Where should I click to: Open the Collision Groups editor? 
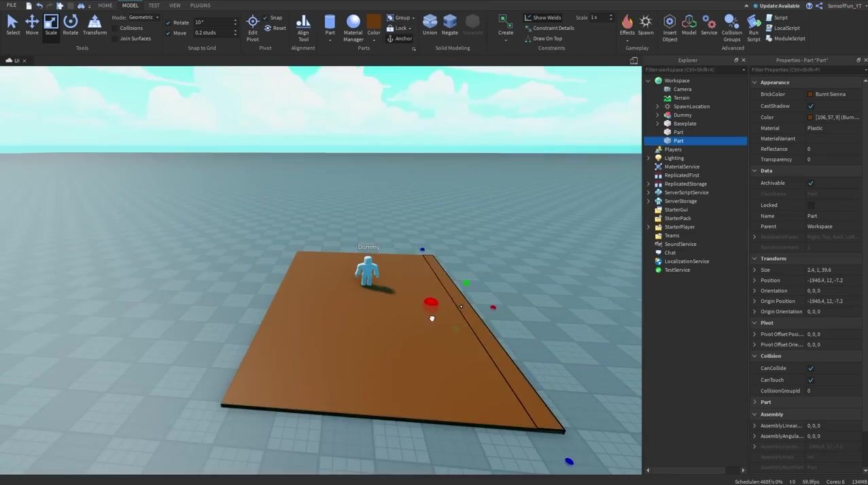coord(731,28)
